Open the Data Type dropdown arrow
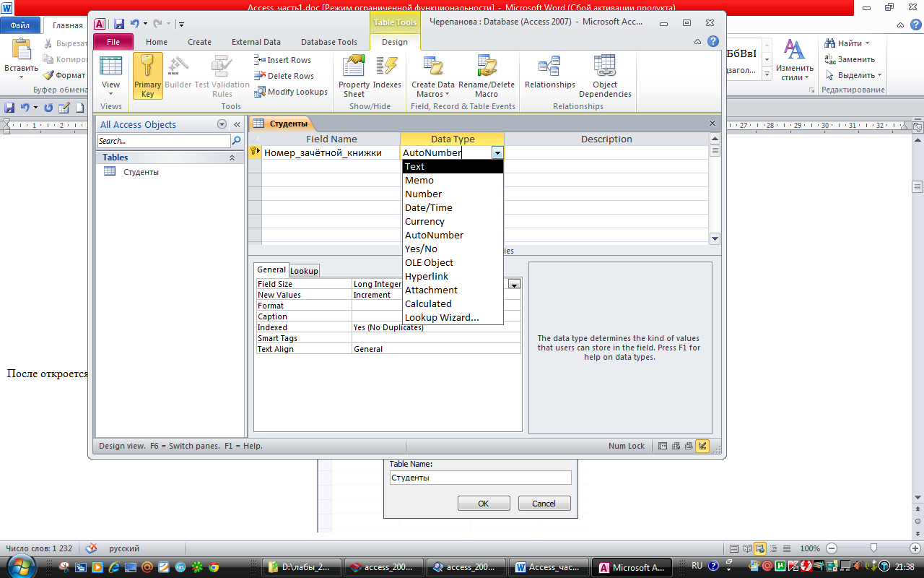The image size is (924, 578). (497, 152)
